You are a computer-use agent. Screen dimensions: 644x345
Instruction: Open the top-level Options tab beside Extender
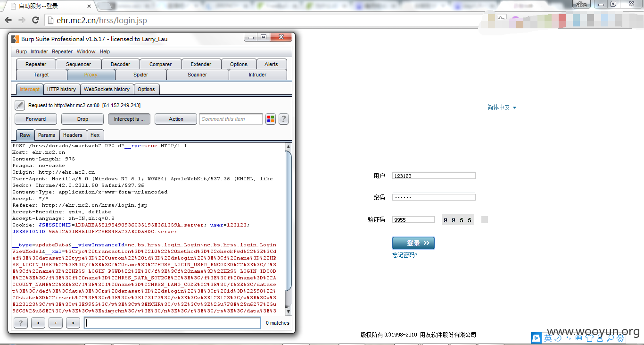(239, 64)
